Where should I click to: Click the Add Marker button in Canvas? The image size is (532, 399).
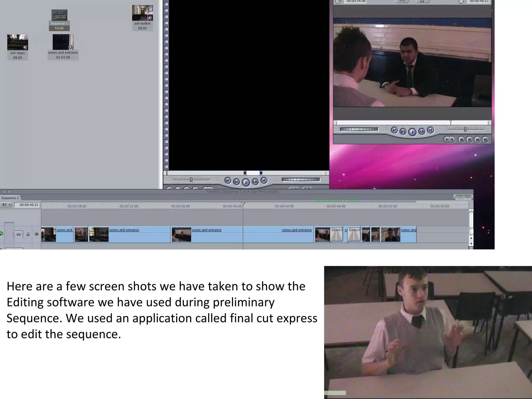point(461,140)
